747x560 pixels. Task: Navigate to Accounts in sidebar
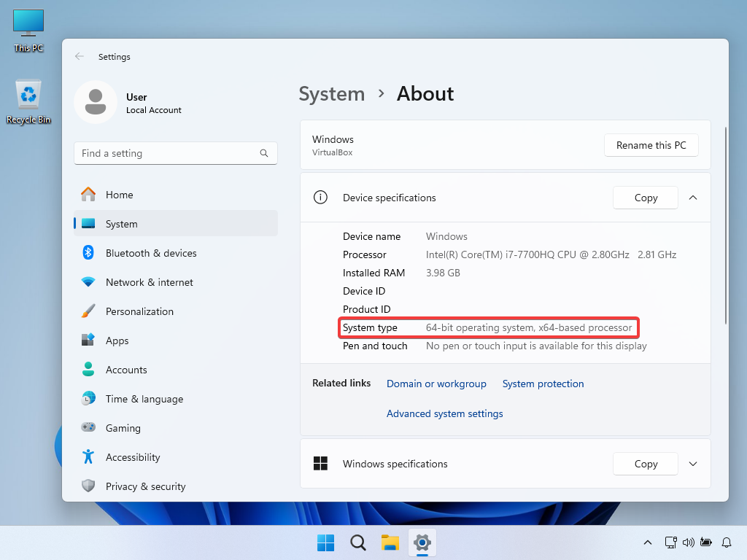coord(125,370)
